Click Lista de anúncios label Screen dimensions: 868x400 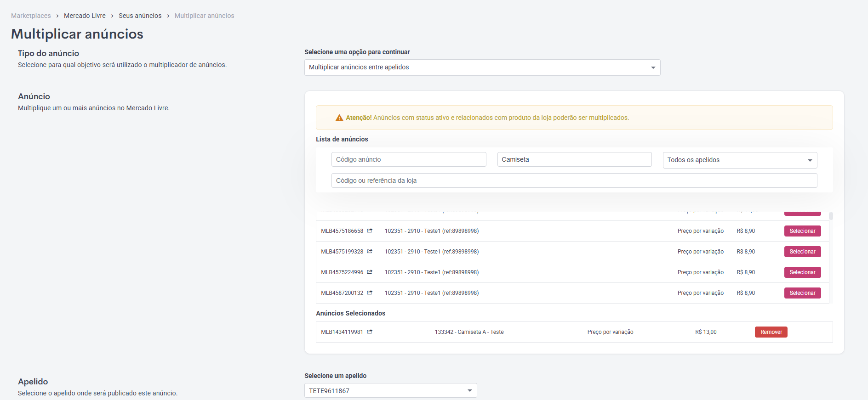(342, 139)
